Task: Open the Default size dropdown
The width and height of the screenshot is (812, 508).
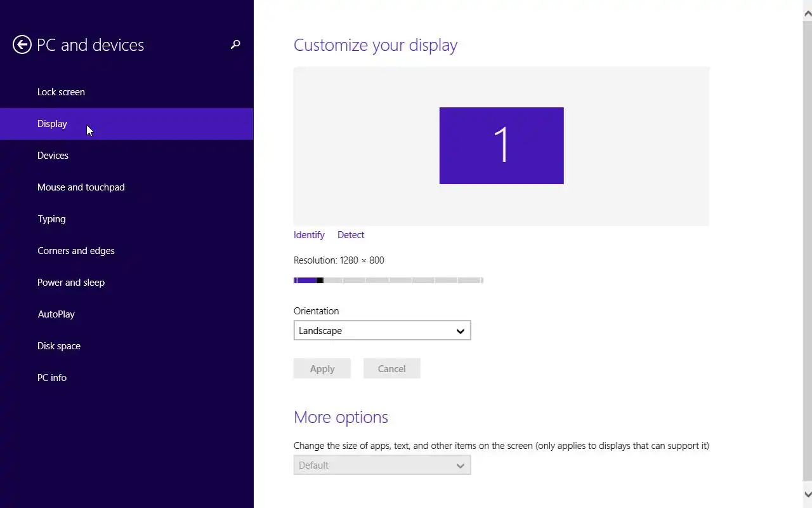Action: (x=382, y=465)
